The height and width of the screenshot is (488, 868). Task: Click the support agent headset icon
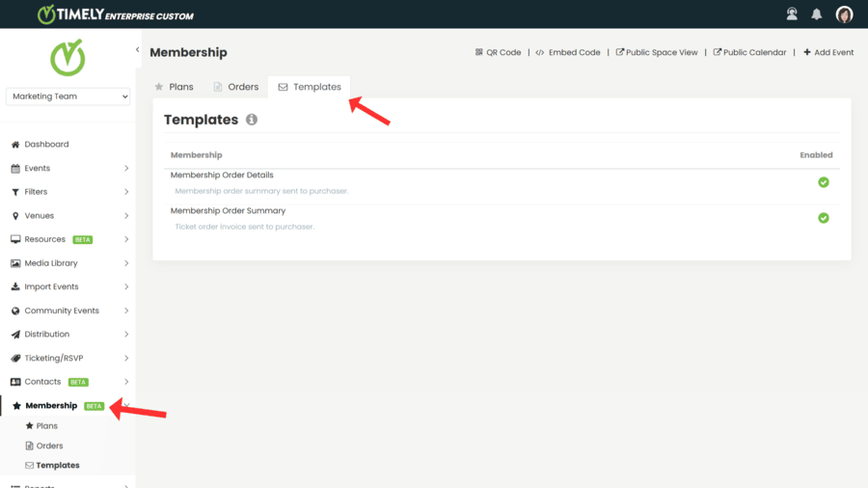coord(792,14)
